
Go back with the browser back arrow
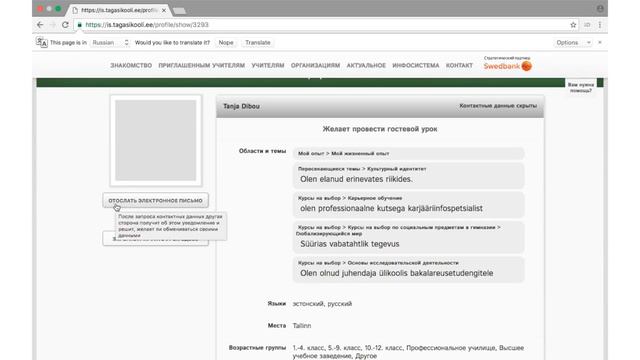pos(40,25)
